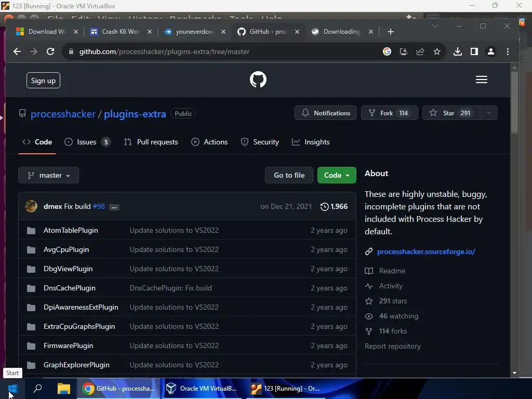Open the Activity link

coord(391,286)
